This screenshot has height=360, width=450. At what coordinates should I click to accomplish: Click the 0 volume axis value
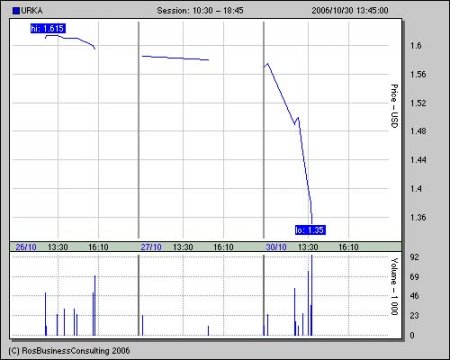[412, 335]
